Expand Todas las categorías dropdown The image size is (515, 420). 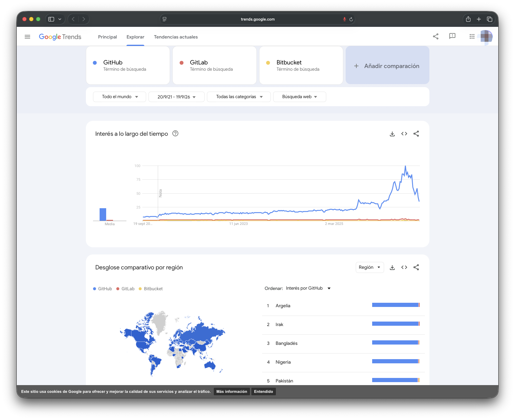point(239,97)
